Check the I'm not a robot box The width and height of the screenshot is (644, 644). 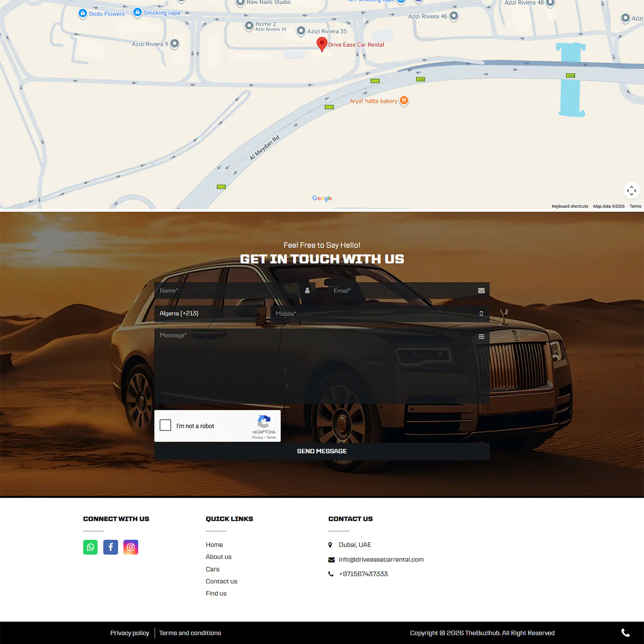pyautogui.click(x=165, y=425)
